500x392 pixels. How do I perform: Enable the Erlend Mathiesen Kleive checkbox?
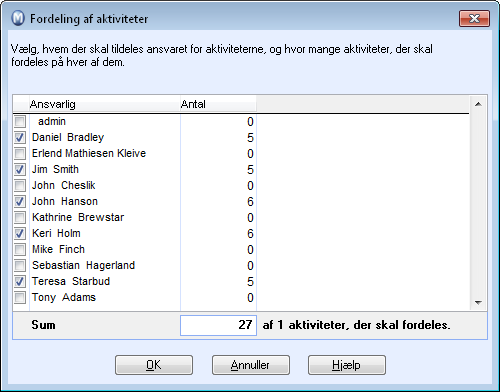20,153
